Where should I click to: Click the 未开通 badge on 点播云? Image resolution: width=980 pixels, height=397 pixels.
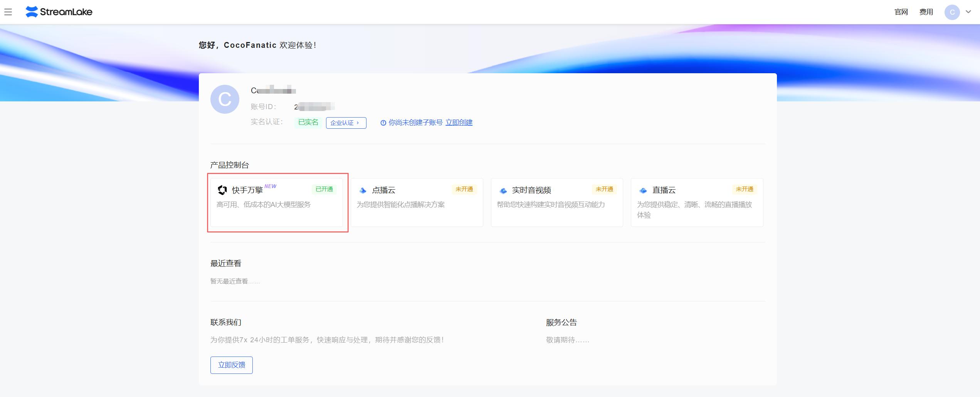464,190
